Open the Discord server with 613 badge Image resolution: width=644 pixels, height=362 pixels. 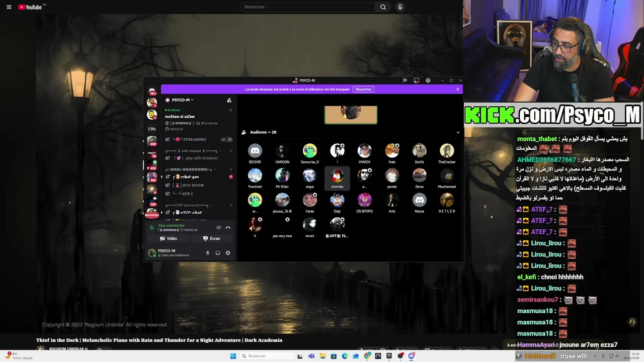pos(152,165)
